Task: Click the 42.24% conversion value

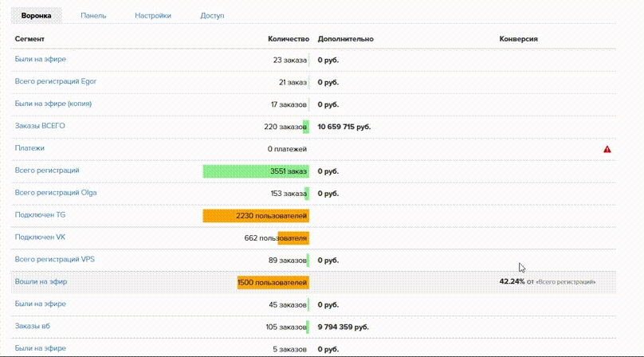Action: [511, 281]
